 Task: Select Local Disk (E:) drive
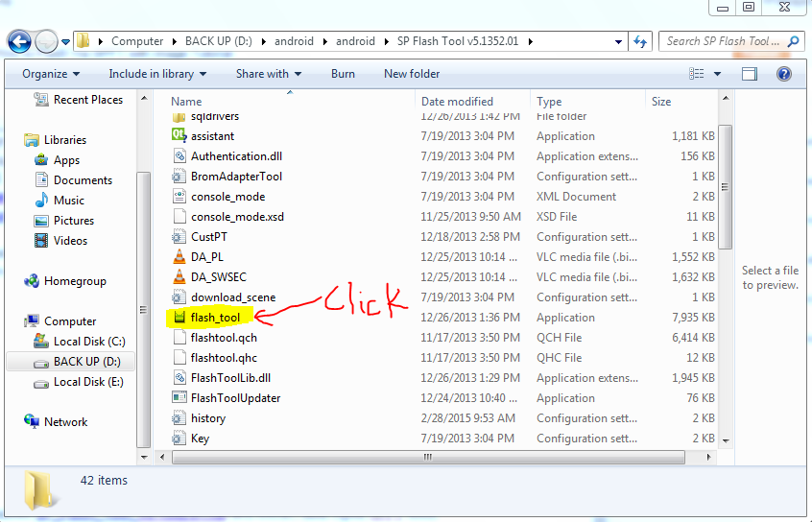[x=79, y=382]
